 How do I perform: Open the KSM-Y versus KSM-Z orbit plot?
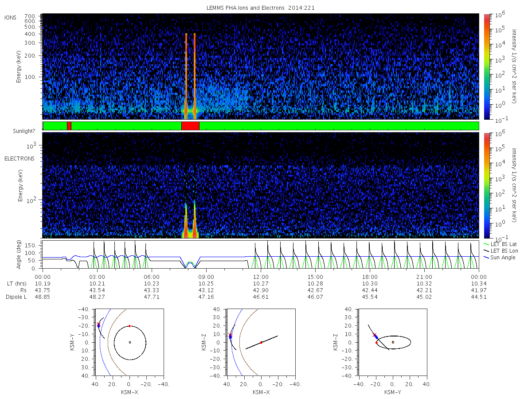[x=393, y=342]
